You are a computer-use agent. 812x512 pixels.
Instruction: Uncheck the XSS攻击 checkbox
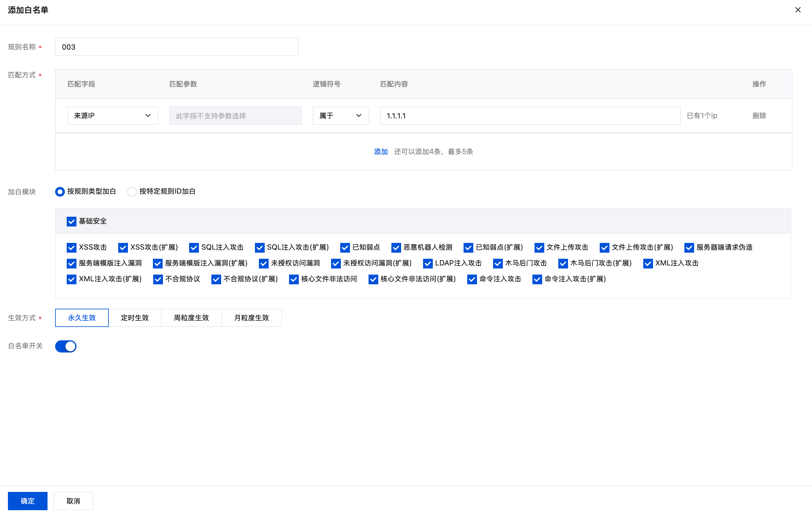(x=72, y=248)
